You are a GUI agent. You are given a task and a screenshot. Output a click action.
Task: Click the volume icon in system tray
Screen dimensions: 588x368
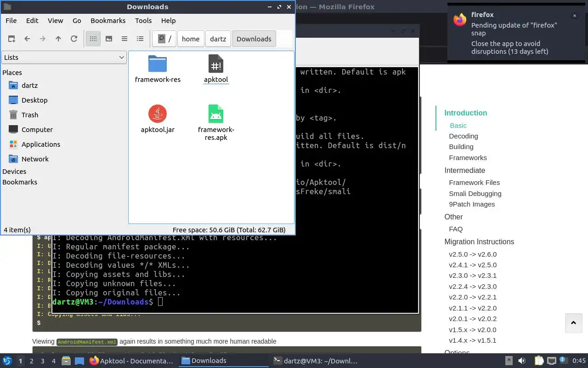(x=522, y=361)
